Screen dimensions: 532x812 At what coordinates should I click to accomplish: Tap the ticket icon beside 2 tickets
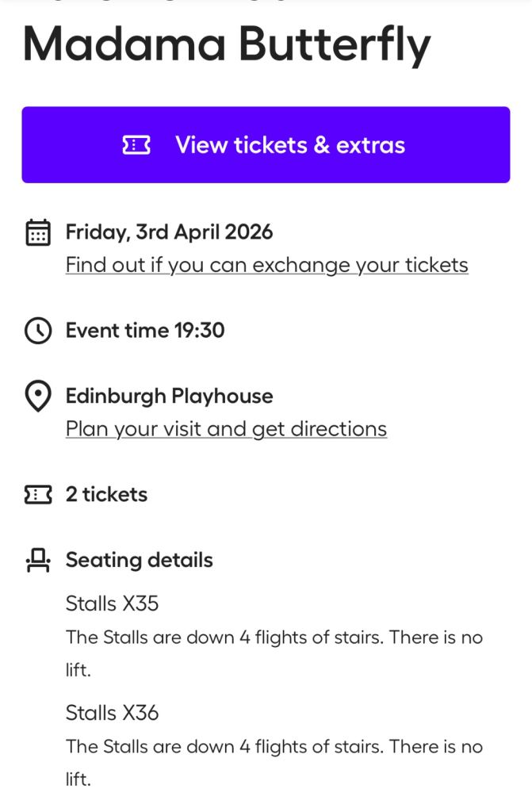[x=38, y=495]
